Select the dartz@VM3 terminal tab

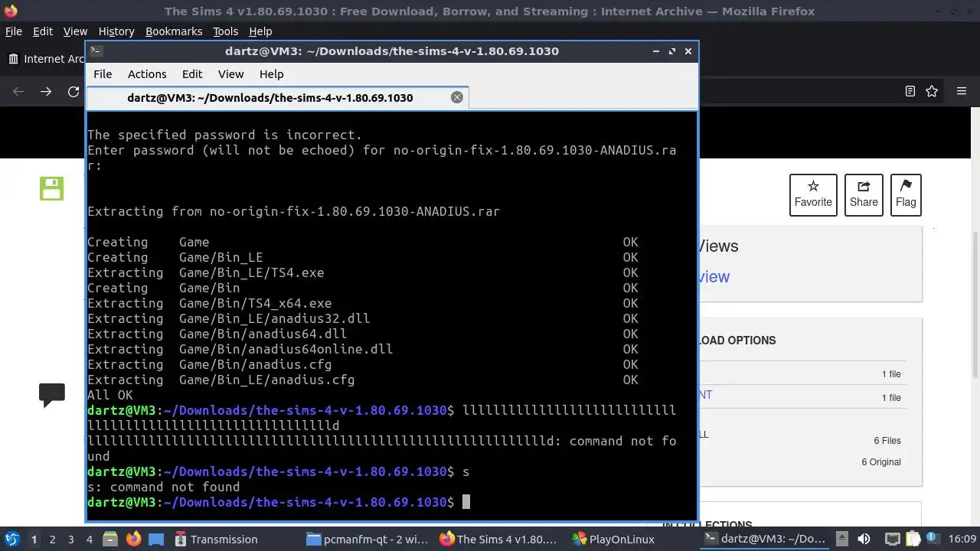277,97
